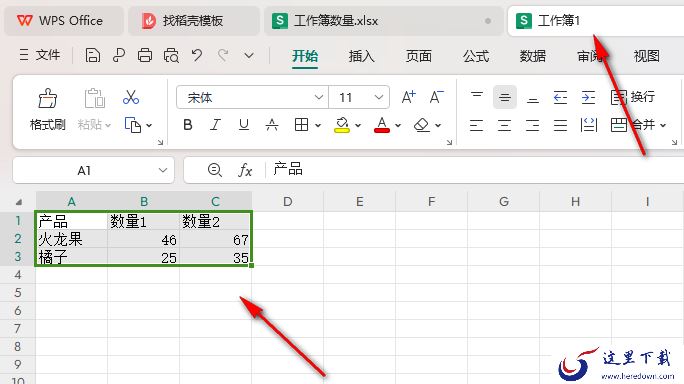
Task: Toggle Underline formatting
Action: pyautogui.click(x=244, y=125)
